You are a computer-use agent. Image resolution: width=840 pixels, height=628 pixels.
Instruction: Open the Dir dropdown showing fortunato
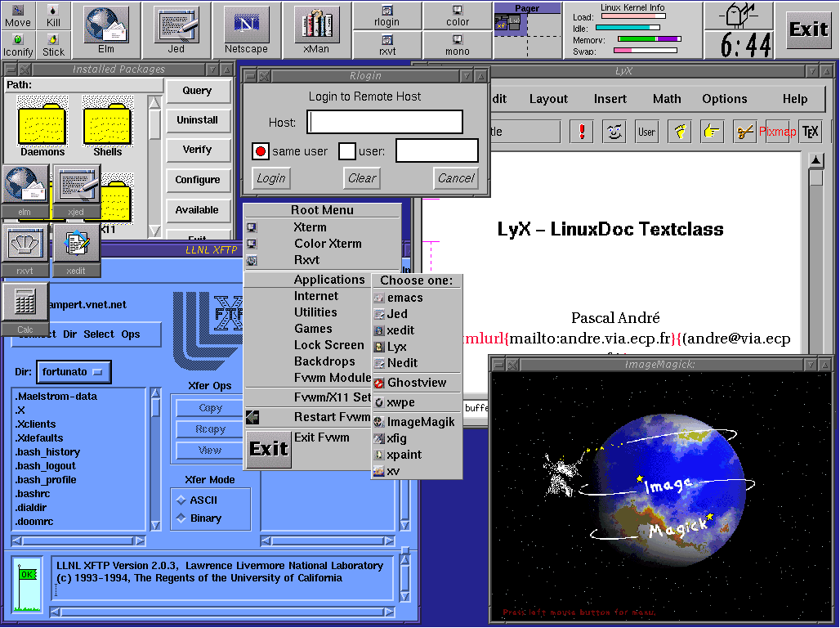(74, 372)
